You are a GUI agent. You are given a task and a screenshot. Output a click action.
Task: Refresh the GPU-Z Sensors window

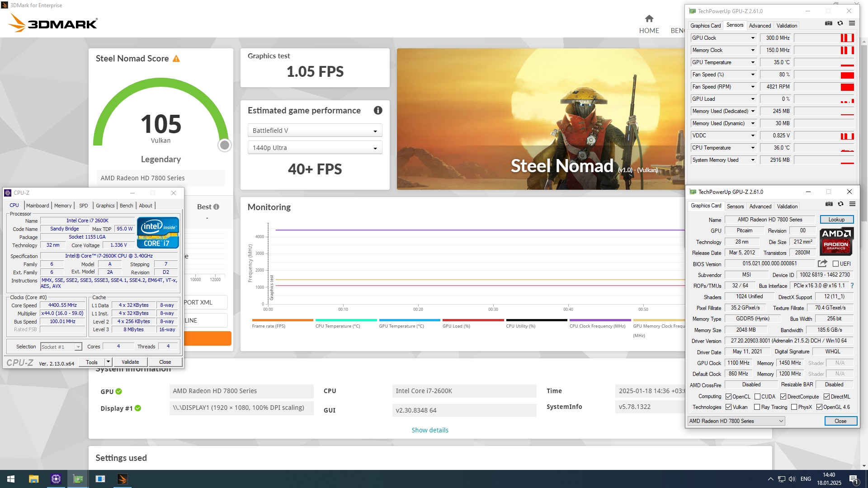coord(840,23)
